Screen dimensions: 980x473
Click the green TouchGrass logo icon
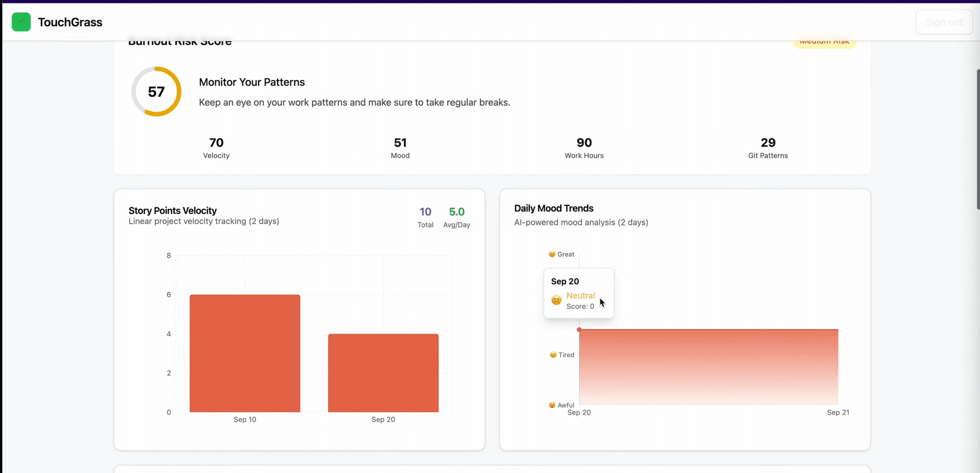click(x=21, y=22)
